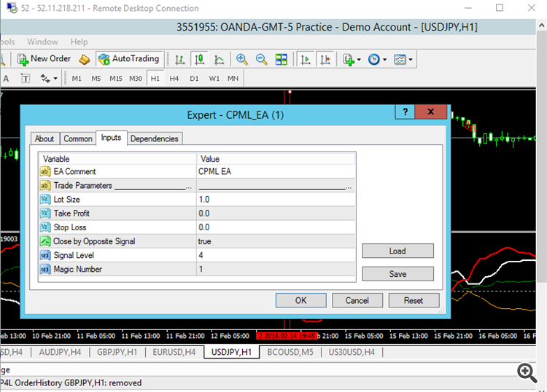Click the Save button
Viewport: 547px width, 392px height.
pyautogui.click(x=397, y=274)
